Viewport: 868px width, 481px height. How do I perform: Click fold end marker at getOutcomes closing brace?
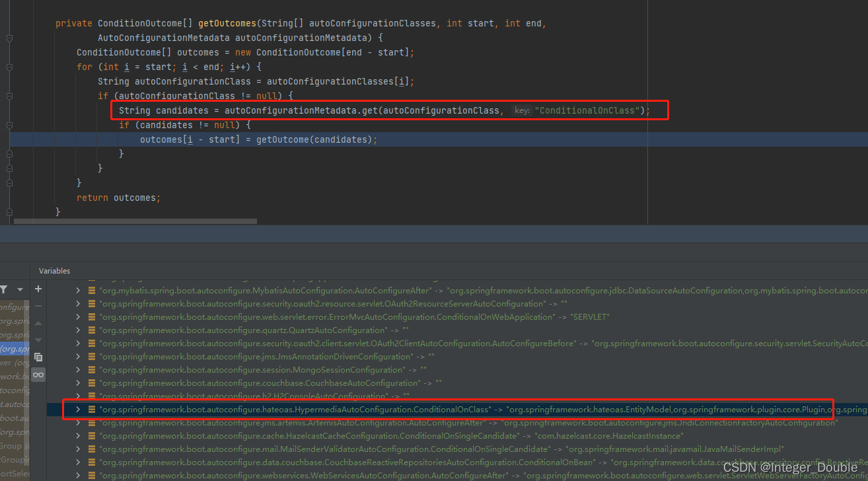coord(9,211)
